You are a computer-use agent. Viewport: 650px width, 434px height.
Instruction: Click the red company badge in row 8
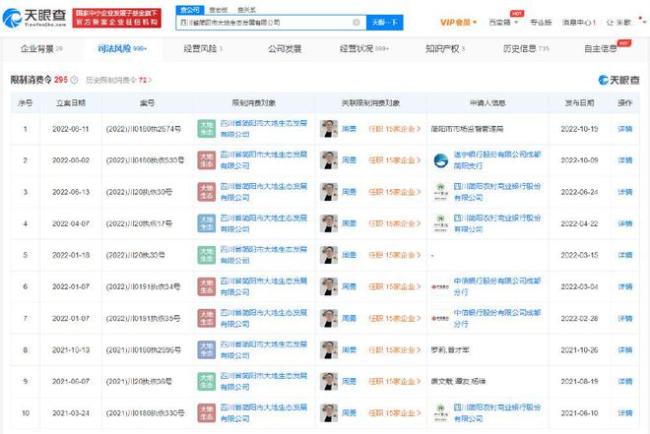tap(205, 350)
